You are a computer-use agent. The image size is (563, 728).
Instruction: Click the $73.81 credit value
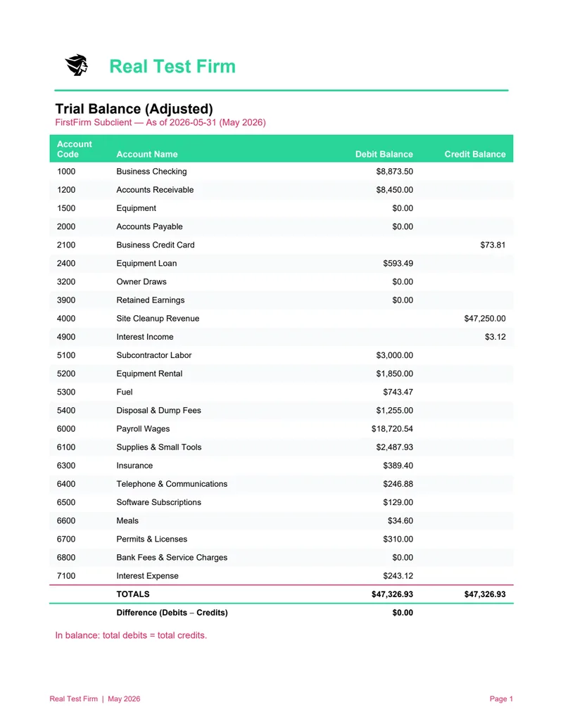pos(493,245)
